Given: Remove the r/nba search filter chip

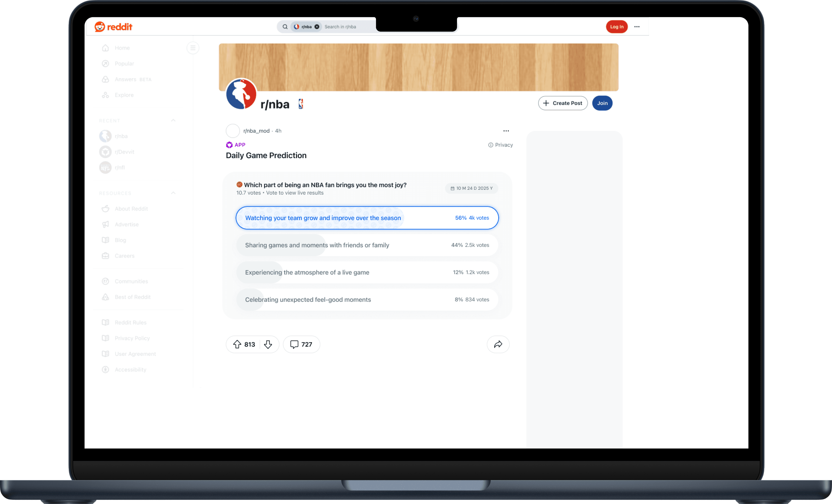Looking at the screenshot, I should [x=317, y=27].
